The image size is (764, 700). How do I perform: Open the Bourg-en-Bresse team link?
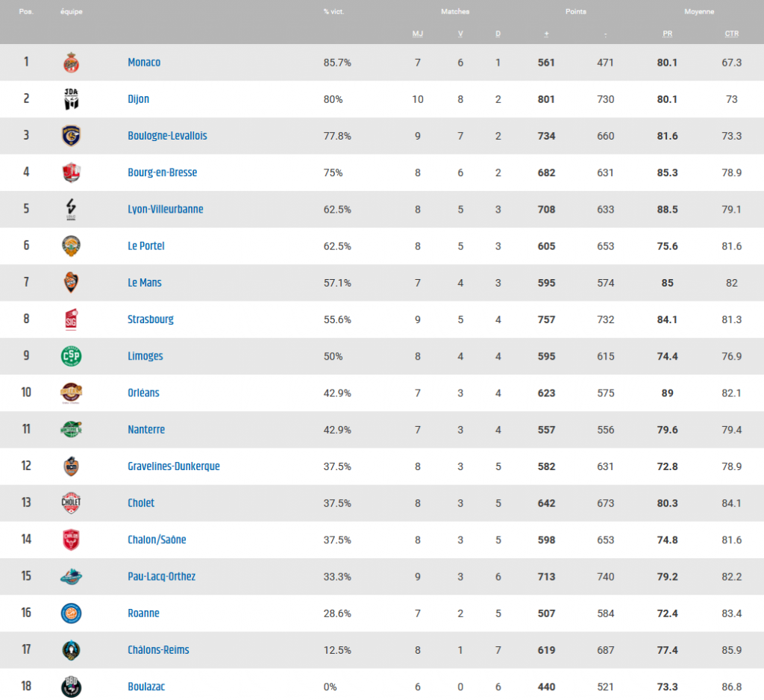162,172
